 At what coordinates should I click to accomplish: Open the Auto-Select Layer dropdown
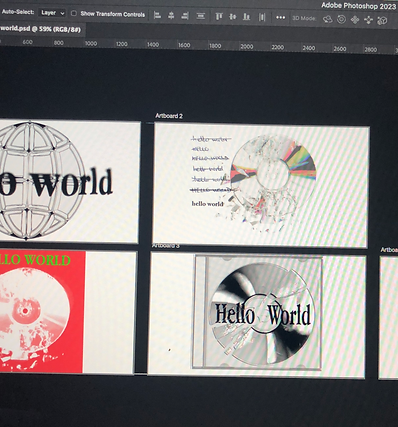point(52,13)
